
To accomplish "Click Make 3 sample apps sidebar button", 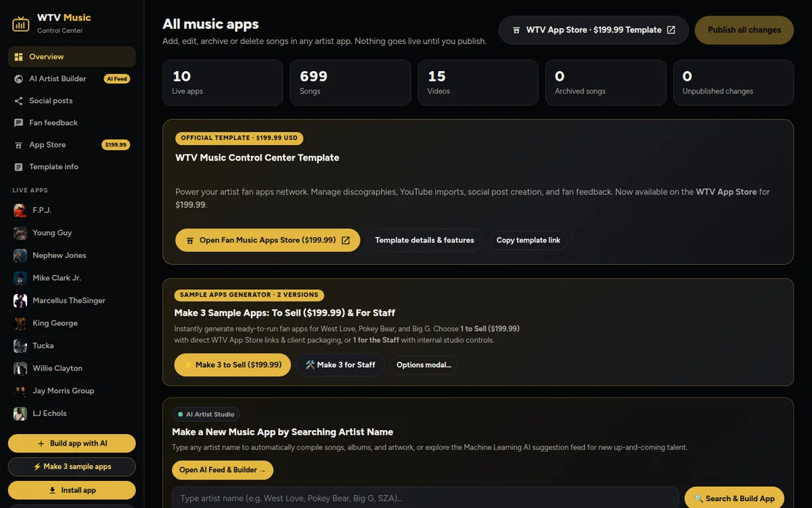I will [72, 467].
